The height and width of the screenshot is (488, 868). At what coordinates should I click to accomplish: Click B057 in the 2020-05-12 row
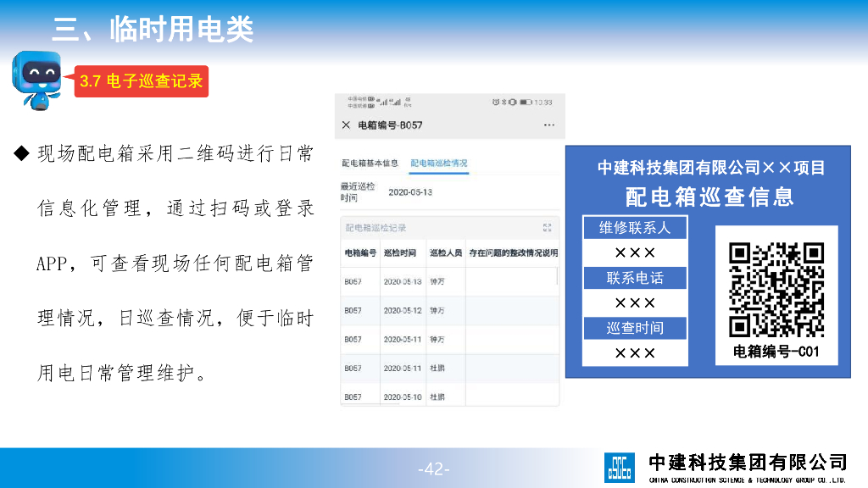[353, 310]
